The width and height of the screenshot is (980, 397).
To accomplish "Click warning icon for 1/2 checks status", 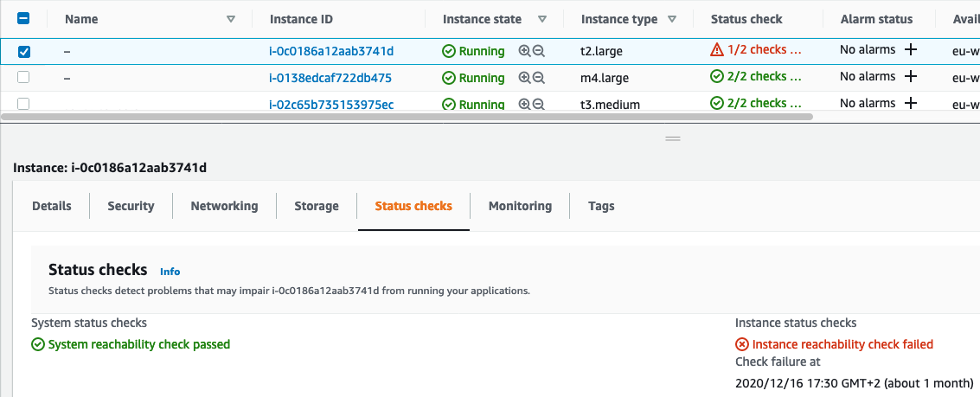I will [x=717, y=51].
